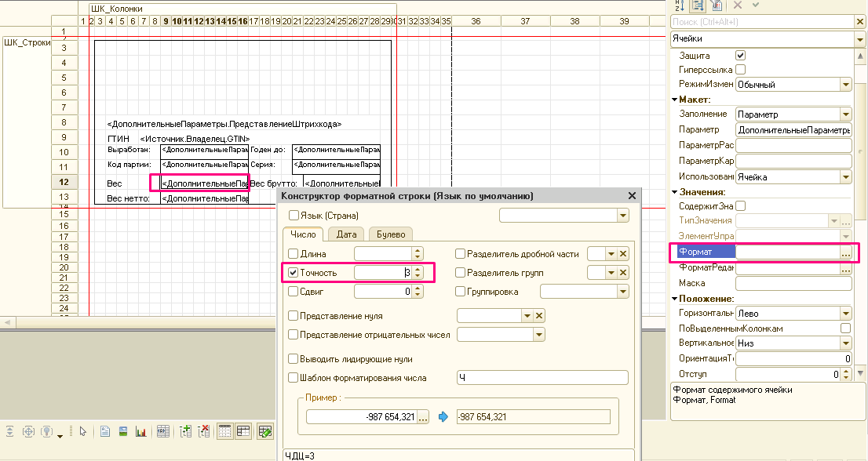Decrease Сдвиг with down spinner arrow
This screenshot has height=461, width=868.
click(x=418, y=295)
